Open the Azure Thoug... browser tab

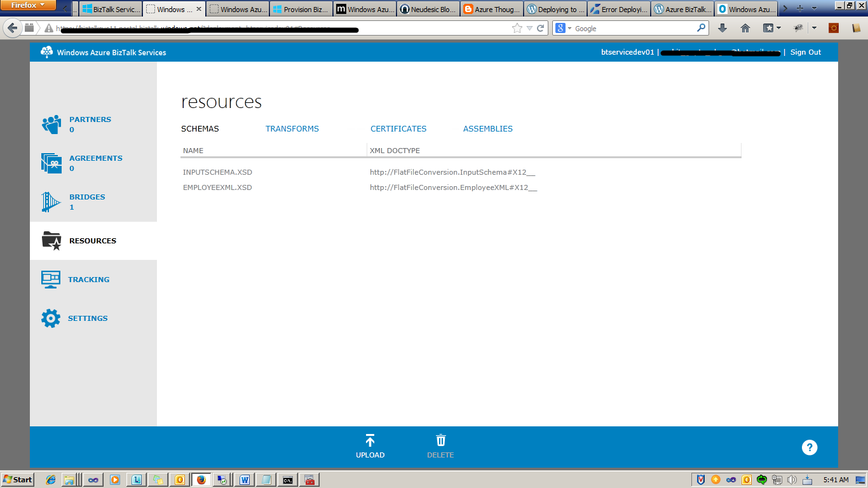pyautogui.click(x=491, y=9)
